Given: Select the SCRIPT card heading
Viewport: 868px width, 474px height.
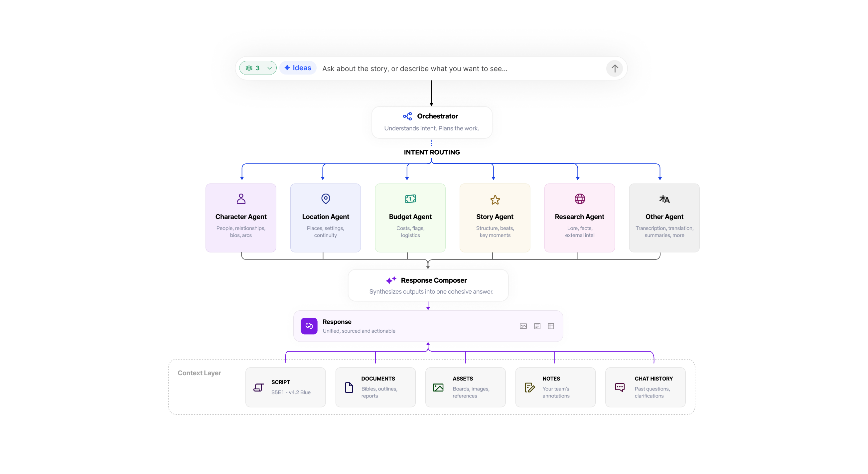Looking at the screenshot, I should click(x=281, y=382).
